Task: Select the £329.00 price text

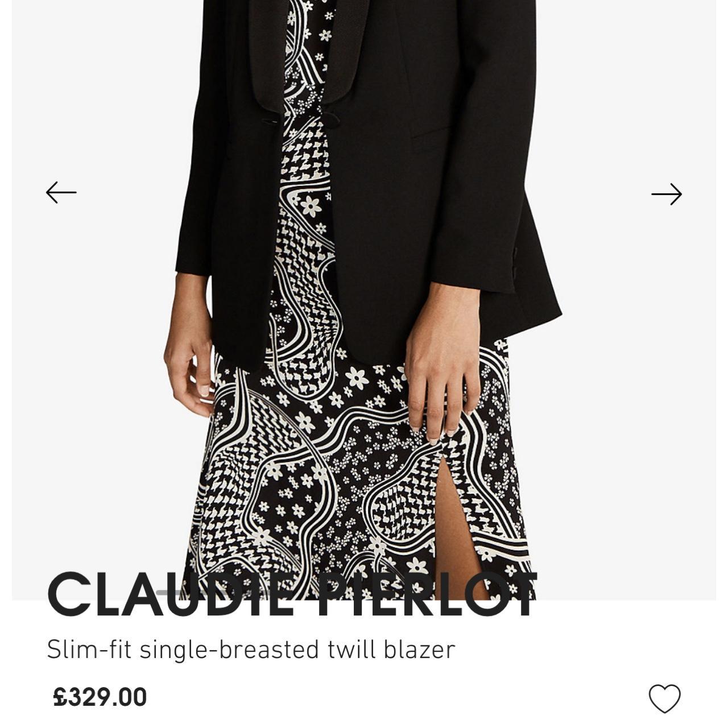Action: (x=100, y=697)
